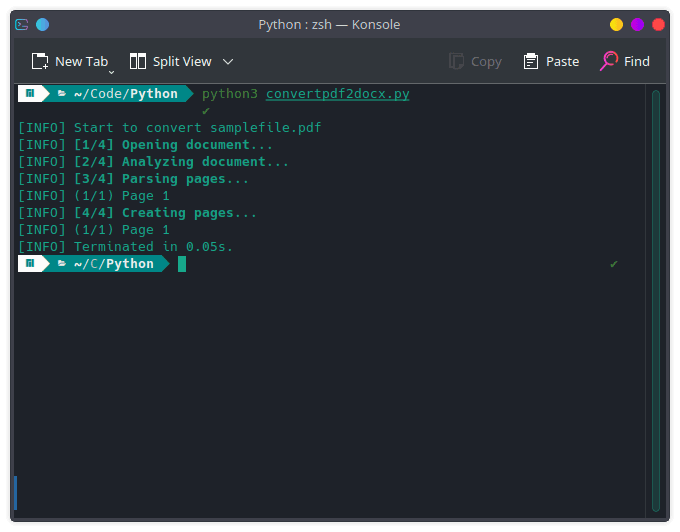
Task: Click the greyed-out Copy icon
Action: tap(456, 62)
